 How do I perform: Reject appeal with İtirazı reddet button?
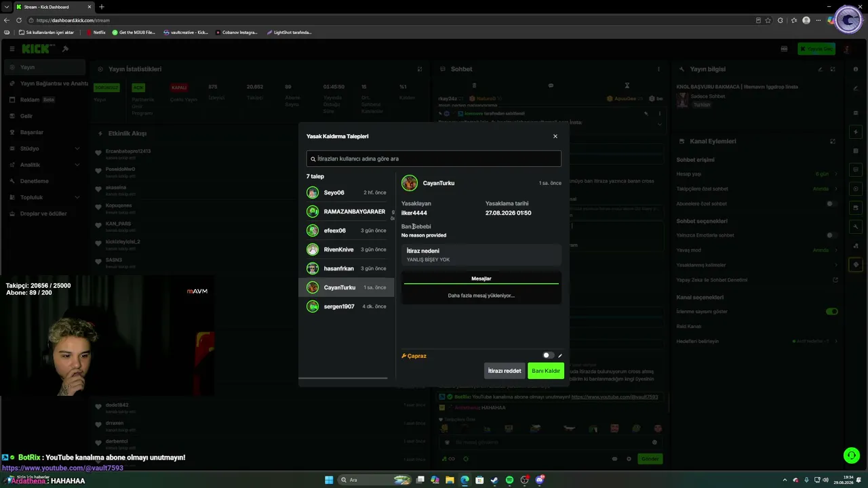(x=505, y=371)
